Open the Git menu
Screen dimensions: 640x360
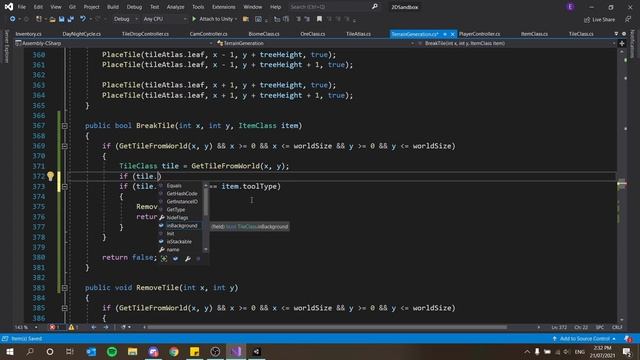pyautogui.click(x=72, y=7)
